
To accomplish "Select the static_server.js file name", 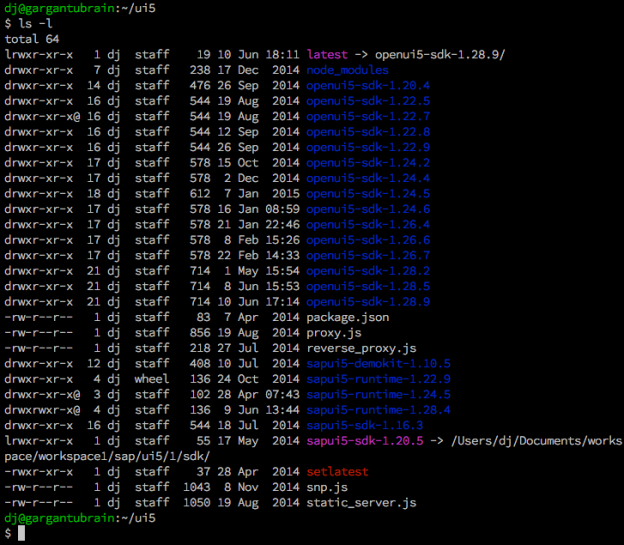I will tap(361, 503).
